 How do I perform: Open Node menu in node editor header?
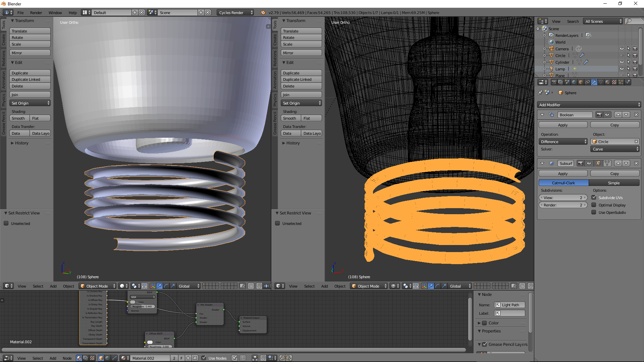tap(67, 358)
